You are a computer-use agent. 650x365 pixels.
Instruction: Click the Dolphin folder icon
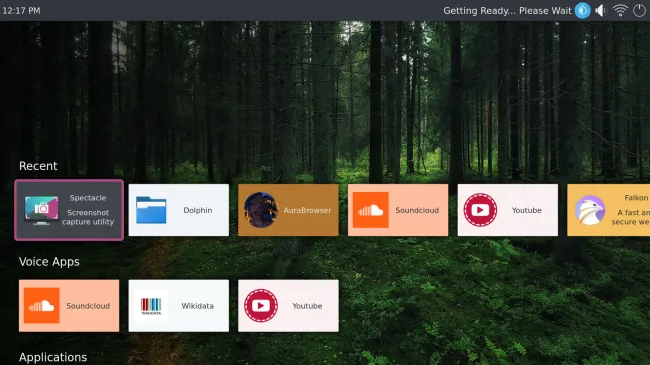[151, 210]
